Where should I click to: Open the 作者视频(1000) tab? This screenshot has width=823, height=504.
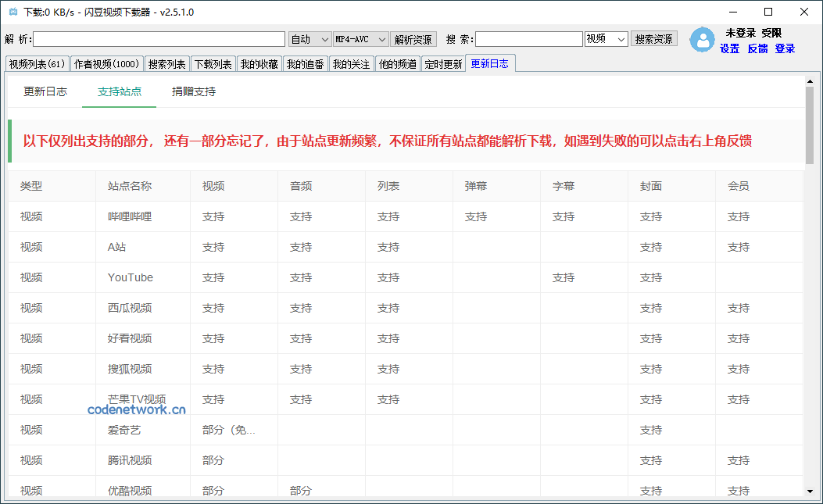tap(106, 64)
